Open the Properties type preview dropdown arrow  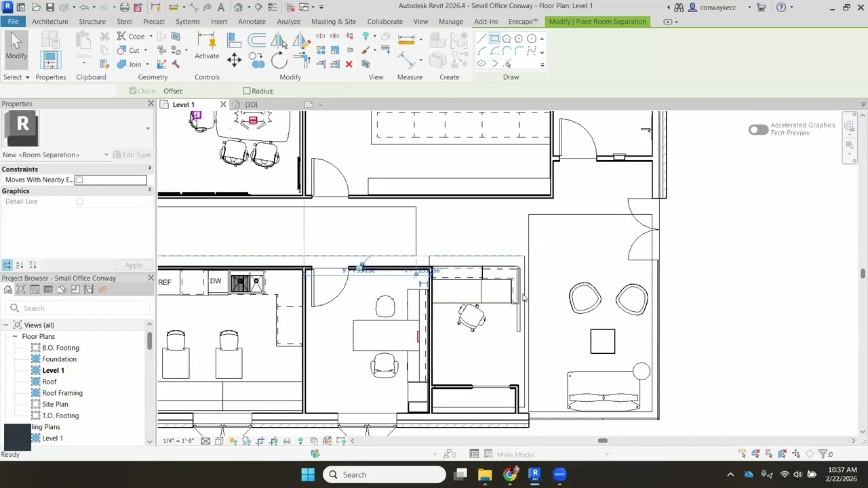coord(147,128)
